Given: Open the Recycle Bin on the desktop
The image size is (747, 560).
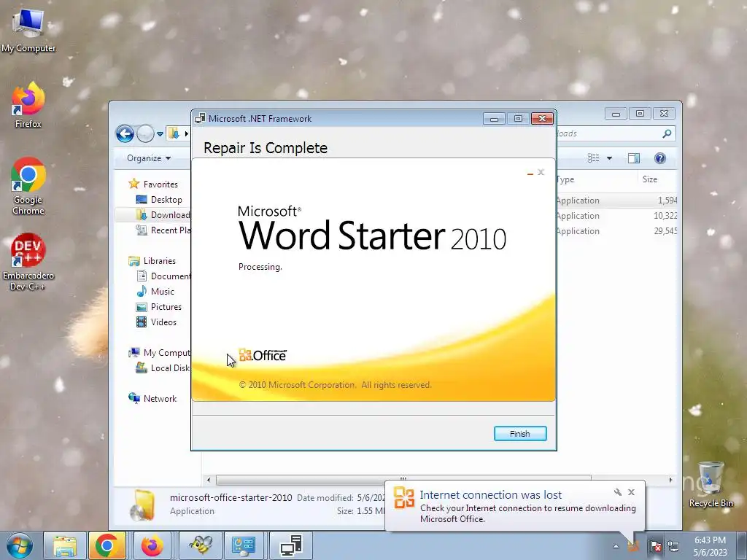Looking at the screenshot, I should point(711,484).
